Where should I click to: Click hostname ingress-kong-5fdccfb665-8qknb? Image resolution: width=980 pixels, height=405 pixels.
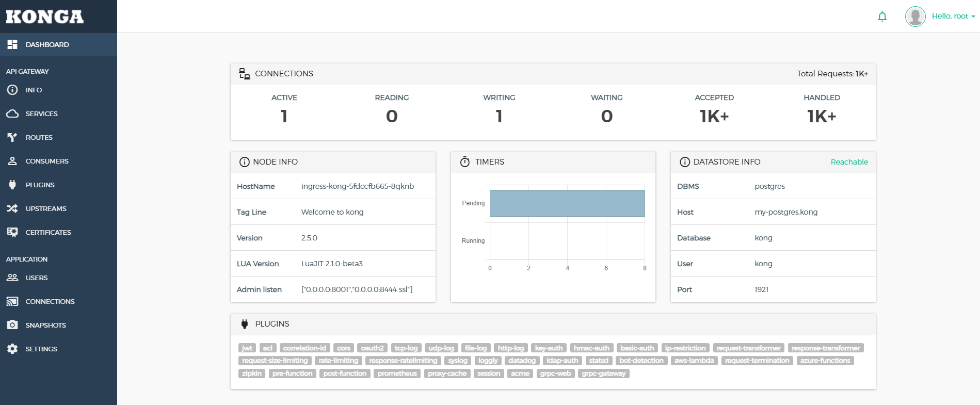[x=358, y=186]
